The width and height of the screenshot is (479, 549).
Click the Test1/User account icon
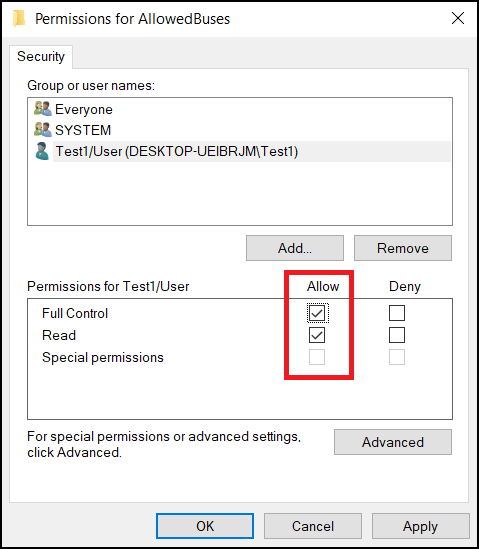[42, 151]
